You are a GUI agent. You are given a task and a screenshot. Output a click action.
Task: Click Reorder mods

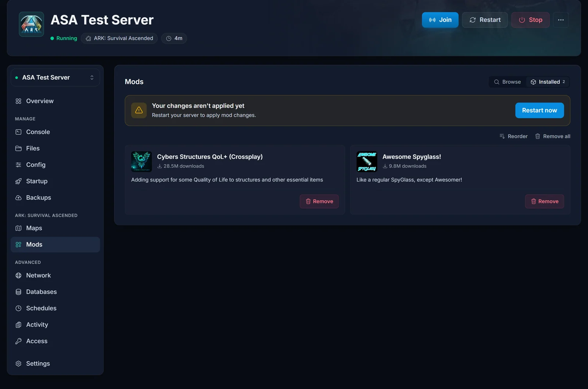tap(513, 136)
